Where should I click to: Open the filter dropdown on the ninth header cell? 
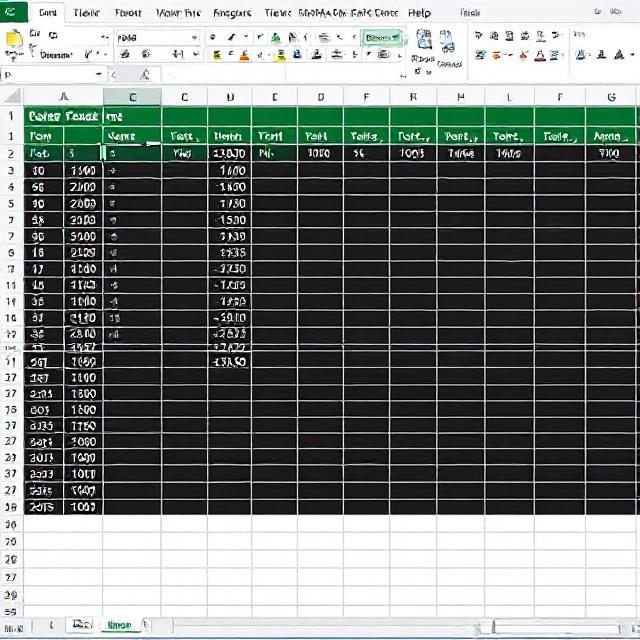426,139
